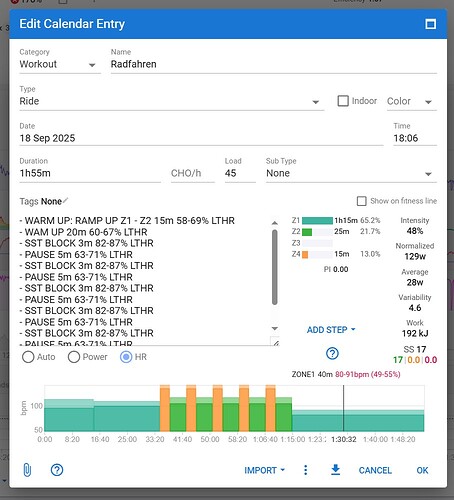This screenshot has width=454, height=500.
Task: Click the paperclip attachment icon
Action: point(27,470)
